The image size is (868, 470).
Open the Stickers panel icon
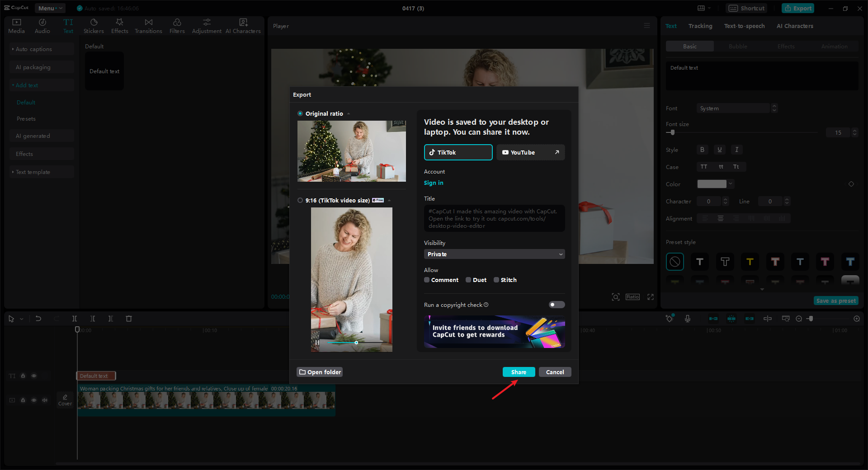click(94, 26)
